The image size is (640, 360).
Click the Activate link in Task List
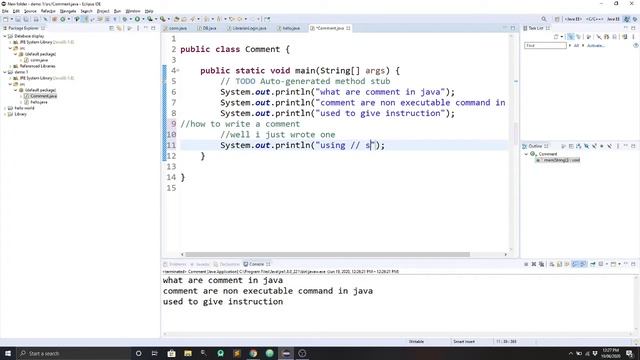(596, 46)
